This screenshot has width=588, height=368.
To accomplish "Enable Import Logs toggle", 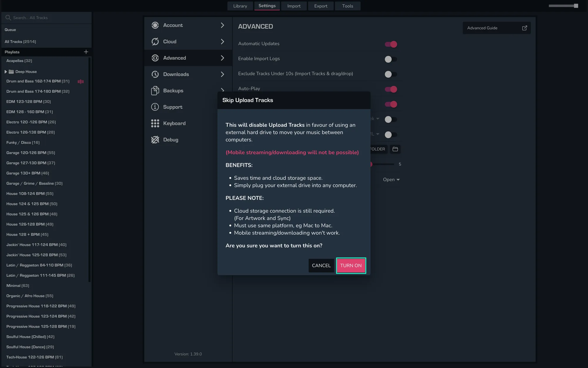I will click(391, 59).
